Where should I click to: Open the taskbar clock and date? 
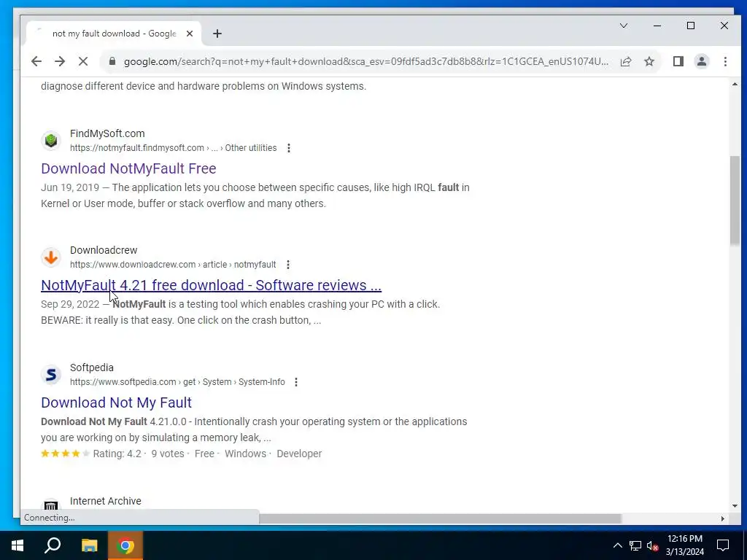[684, 545]
